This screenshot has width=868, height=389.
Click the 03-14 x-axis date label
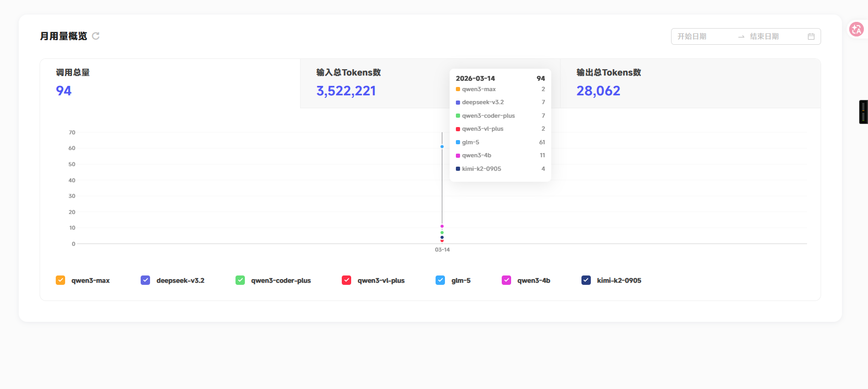(442, 250)
